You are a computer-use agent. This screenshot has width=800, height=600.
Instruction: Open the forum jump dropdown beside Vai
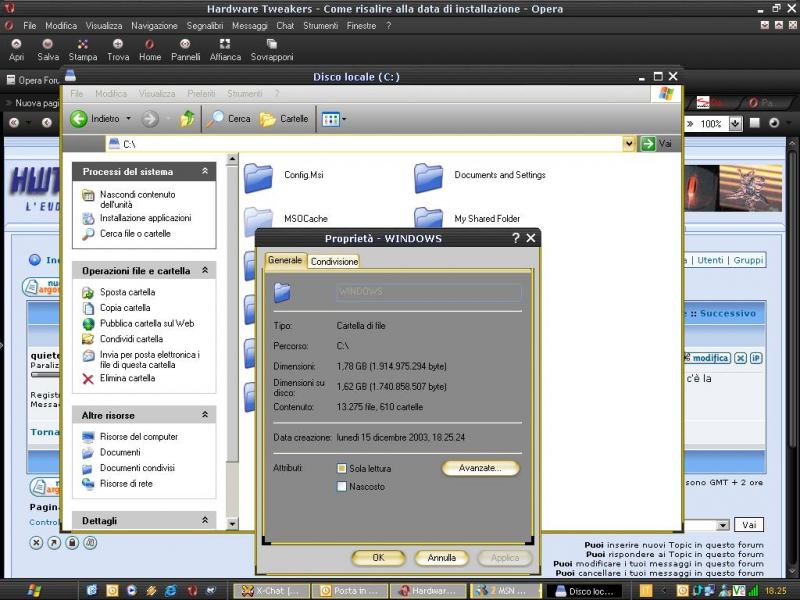722,525
